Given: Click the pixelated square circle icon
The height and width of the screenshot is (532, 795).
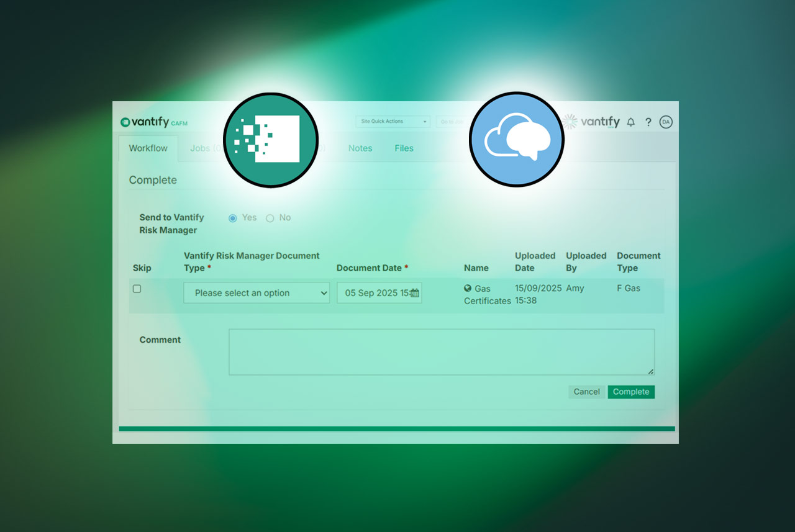Looking at the screenshot, I should pyautogui.click(x=270, y=140).
